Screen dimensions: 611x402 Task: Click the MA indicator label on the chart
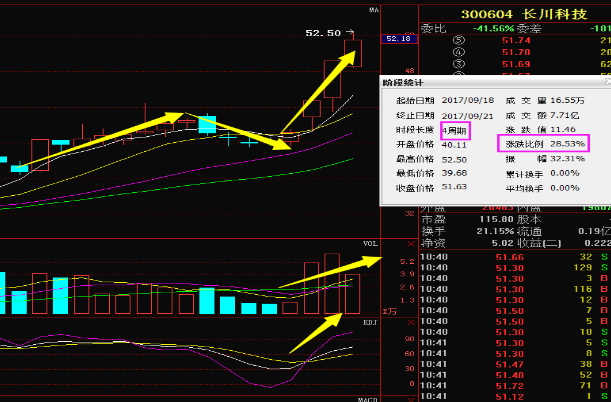point(374,10)
